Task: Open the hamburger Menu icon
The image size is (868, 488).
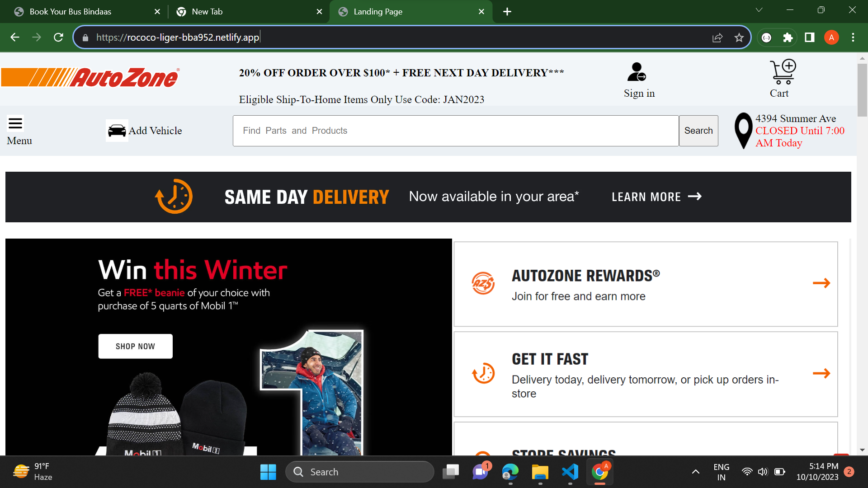Action: point(15,123)
